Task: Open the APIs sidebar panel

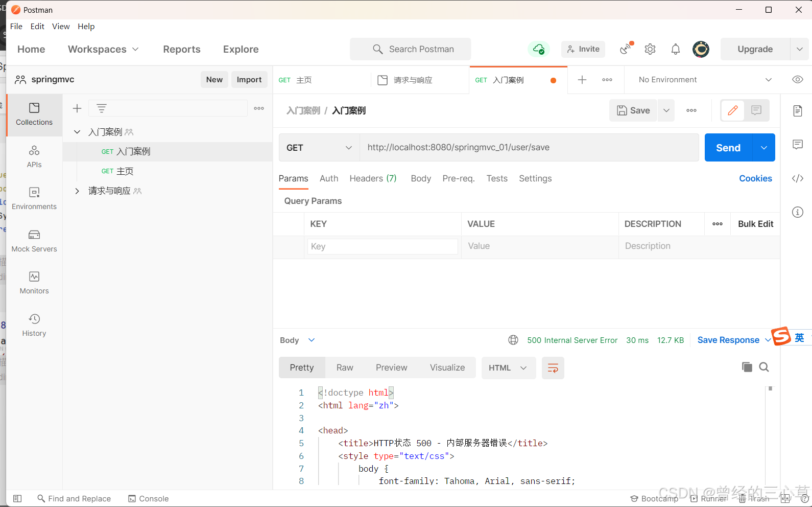Action: [34, 156]
